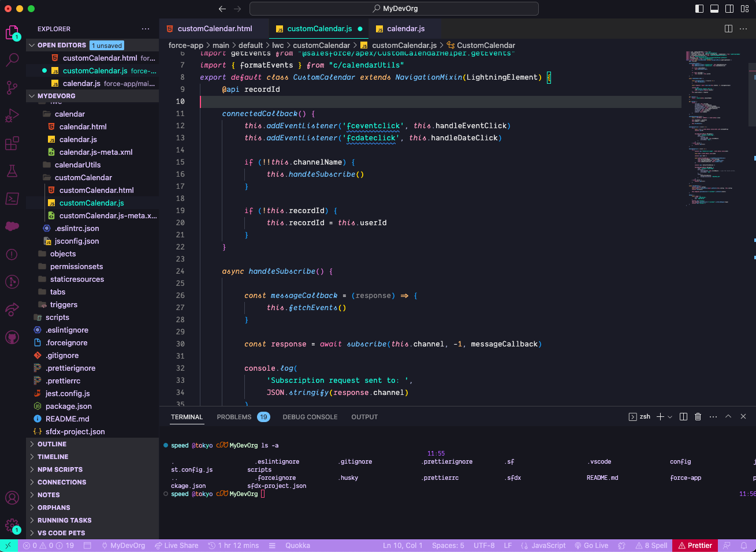Image resolution: width=756 pixels, height=552 pixels.
Task: Switch to the PROBLEMS tab
Action: tap(234, 416)
